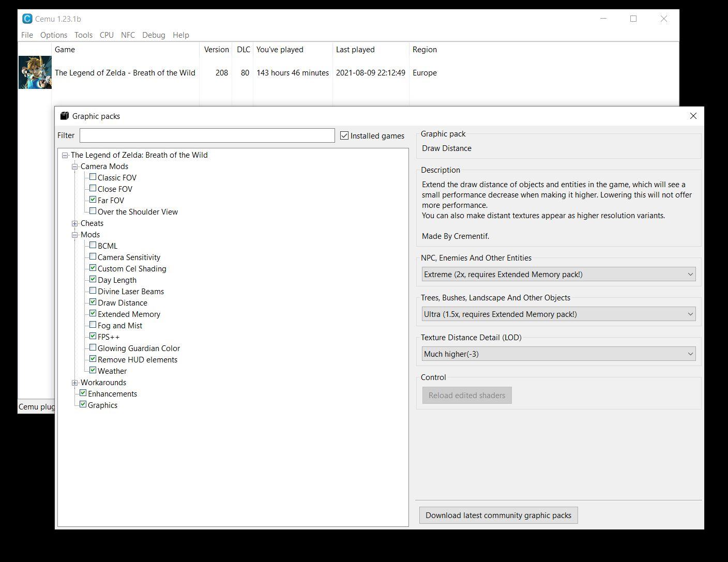The height and width of the screenshot is (562, 728).
Task: Enable Over the Shoulder View checkbox
Action: click(93, 211)
